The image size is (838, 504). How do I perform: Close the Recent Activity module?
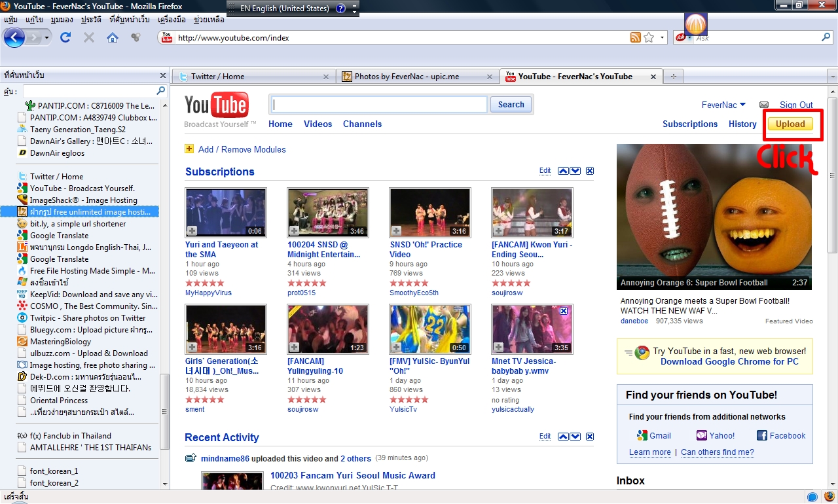pos(590,437)
